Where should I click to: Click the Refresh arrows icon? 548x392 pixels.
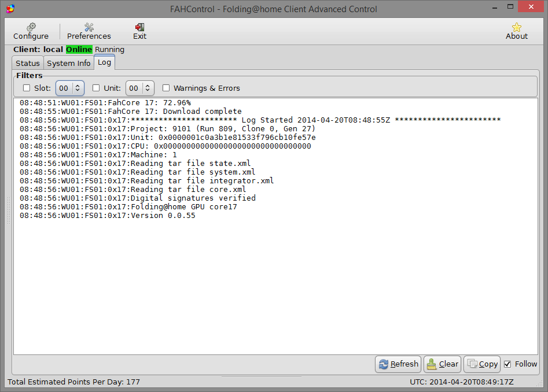[384, 364]
